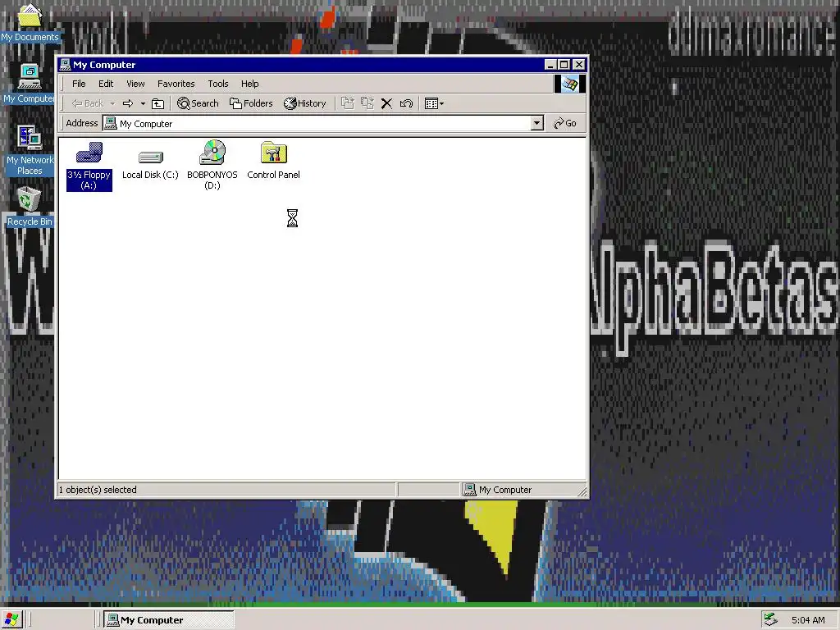Open the History pane

pos(305,103)
